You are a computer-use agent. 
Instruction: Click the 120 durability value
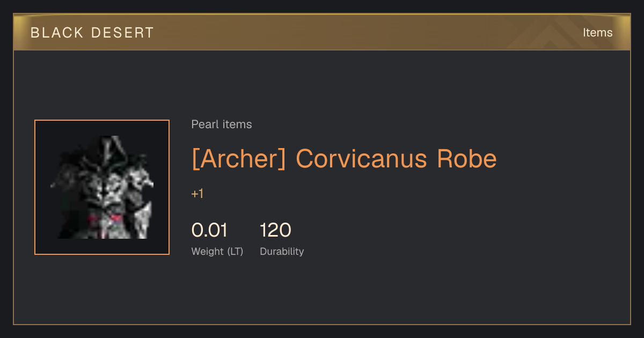click(x=275, y=230)
